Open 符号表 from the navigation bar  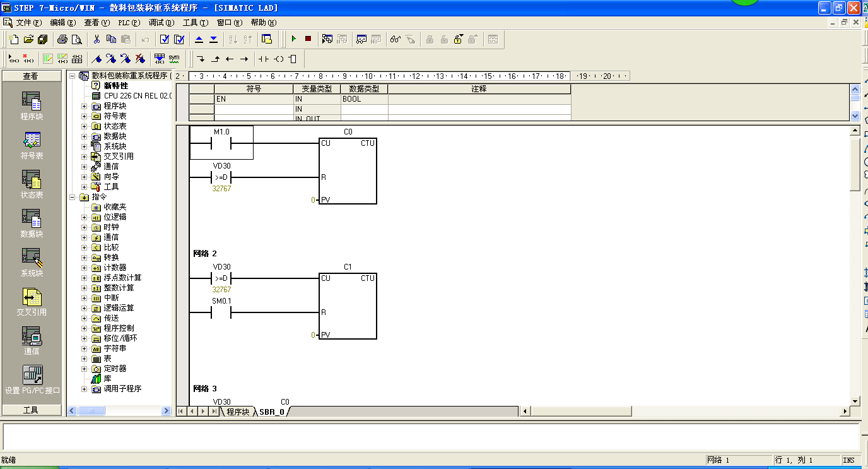click(32, 145)
